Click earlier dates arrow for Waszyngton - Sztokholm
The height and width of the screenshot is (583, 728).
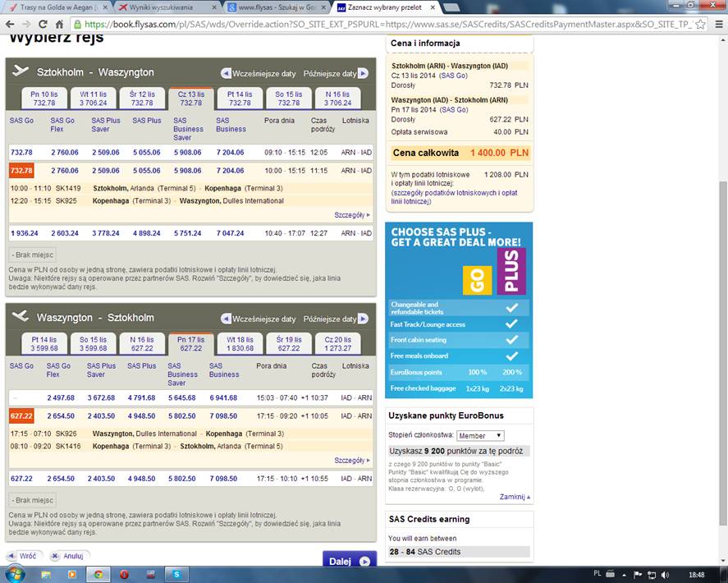tap(226, 319)
